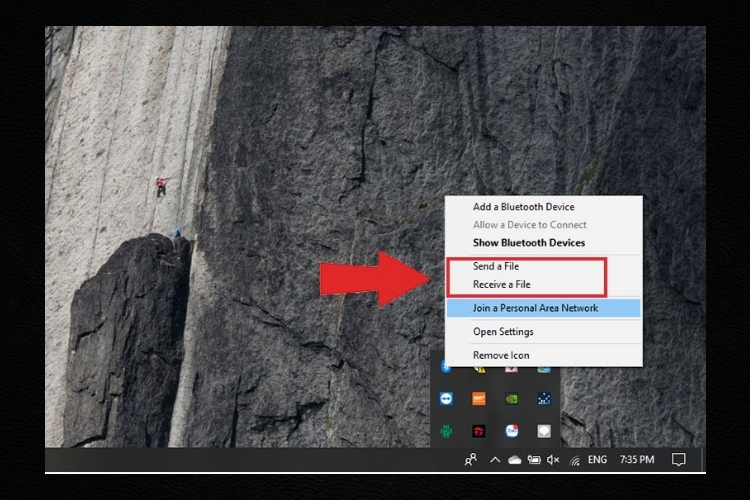This screenshot has height=500, width=750.
Task: Click the orange 360 tray icon
Action: 479,399
